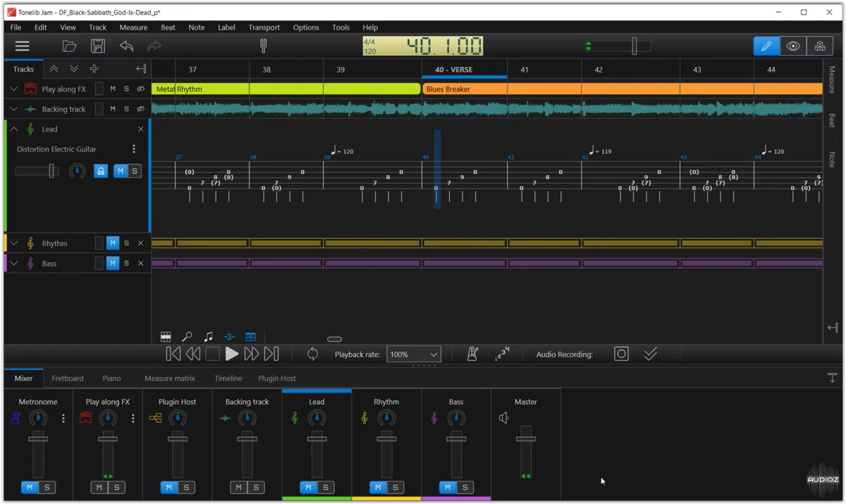The image size is (846, 504).
Task: Expand the Bass track chevron
Action: [x=13, y=263]
